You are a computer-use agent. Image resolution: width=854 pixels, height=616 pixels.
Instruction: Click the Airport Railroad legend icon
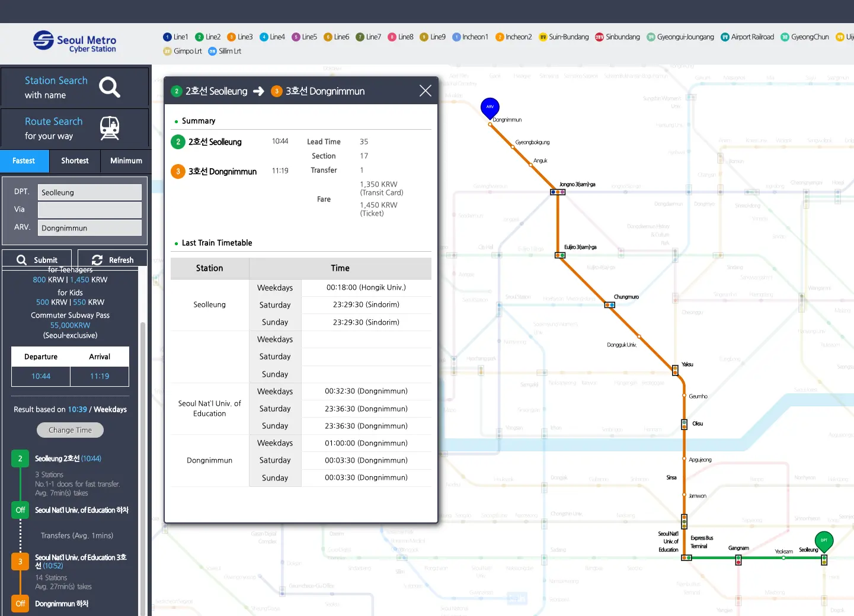point(725,37)
